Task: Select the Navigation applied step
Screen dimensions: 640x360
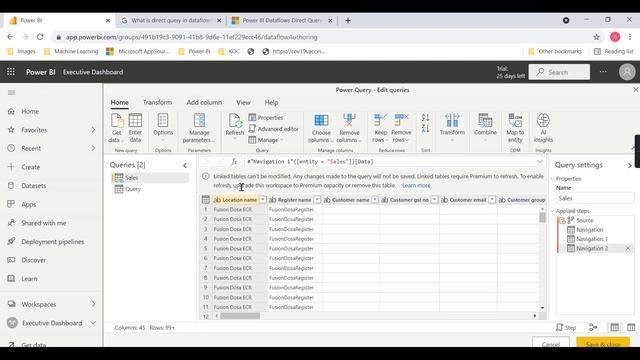Action: click(x=589, y=229)
